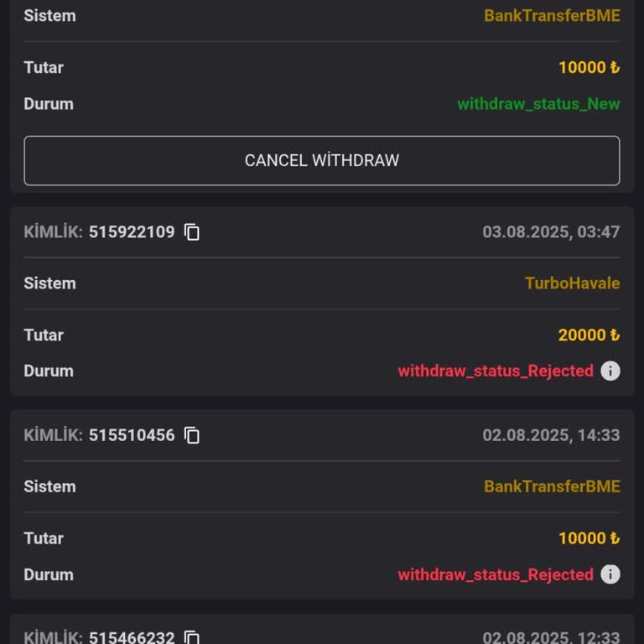Click BankTransferBME in the pending withdrawal
The height and width of the screenshot is (644, 644).
coord(552,16)
